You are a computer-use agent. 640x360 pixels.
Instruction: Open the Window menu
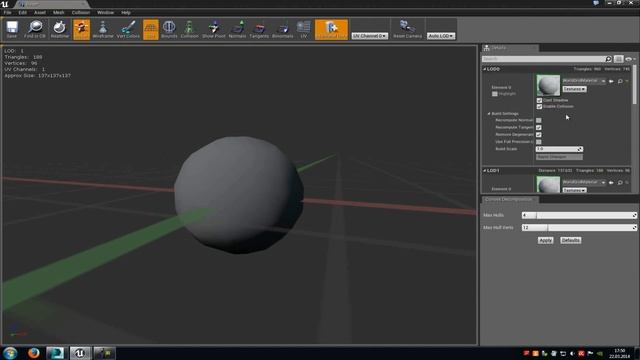coord(105,13)
